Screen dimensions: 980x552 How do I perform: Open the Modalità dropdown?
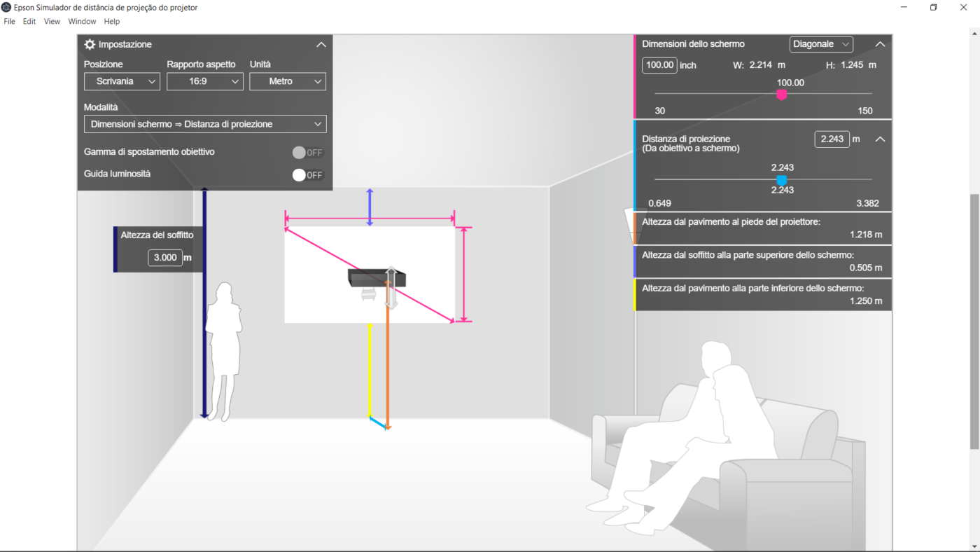click(205, 124)
